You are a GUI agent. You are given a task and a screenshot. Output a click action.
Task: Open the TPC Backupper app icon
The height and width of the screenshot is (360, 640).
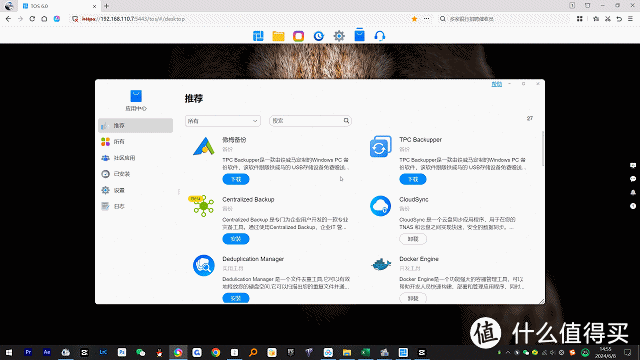click(x=380, y=147)
